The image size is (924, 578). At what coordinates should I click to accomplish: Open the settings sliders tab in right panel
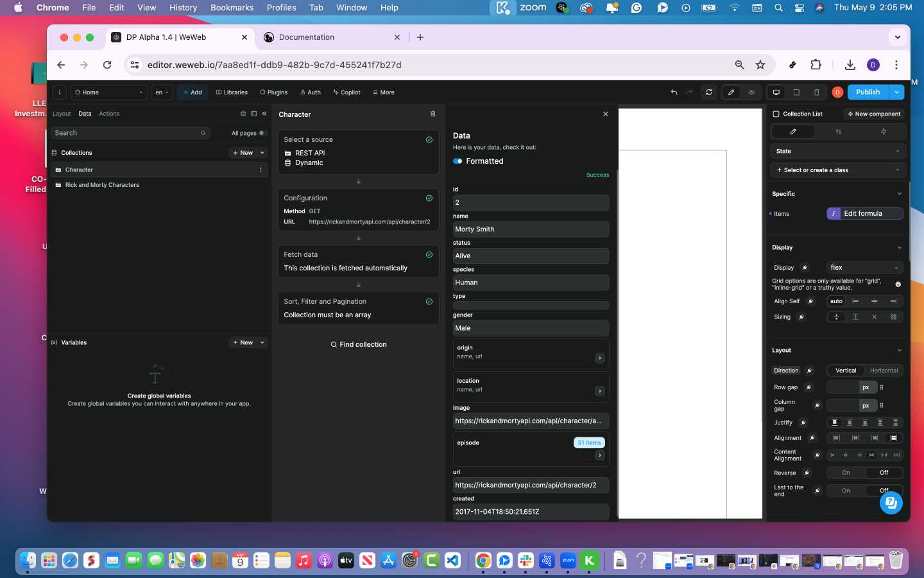click(838, 132)
